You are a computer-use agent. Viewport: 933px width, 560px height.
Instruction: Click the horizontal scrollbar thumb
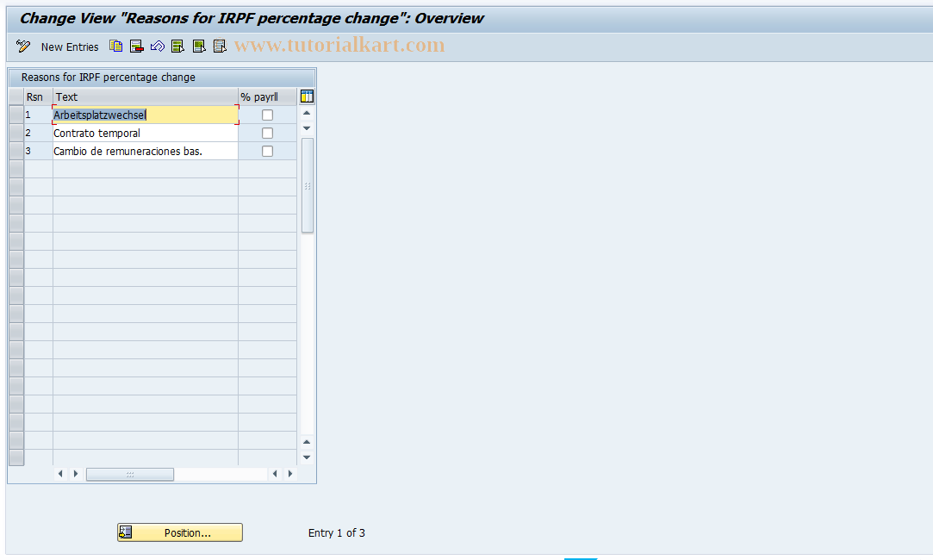[x=130, y=475]
